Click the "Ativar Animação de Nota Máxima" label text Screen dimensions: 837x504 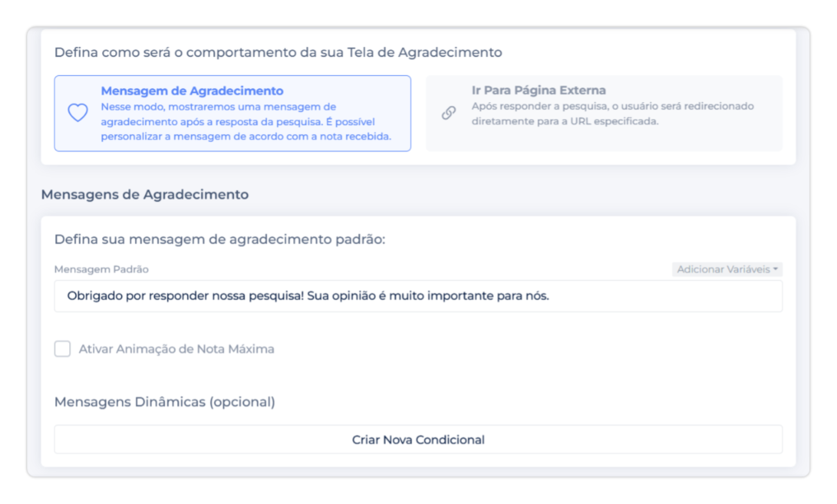tap(176, 349)
